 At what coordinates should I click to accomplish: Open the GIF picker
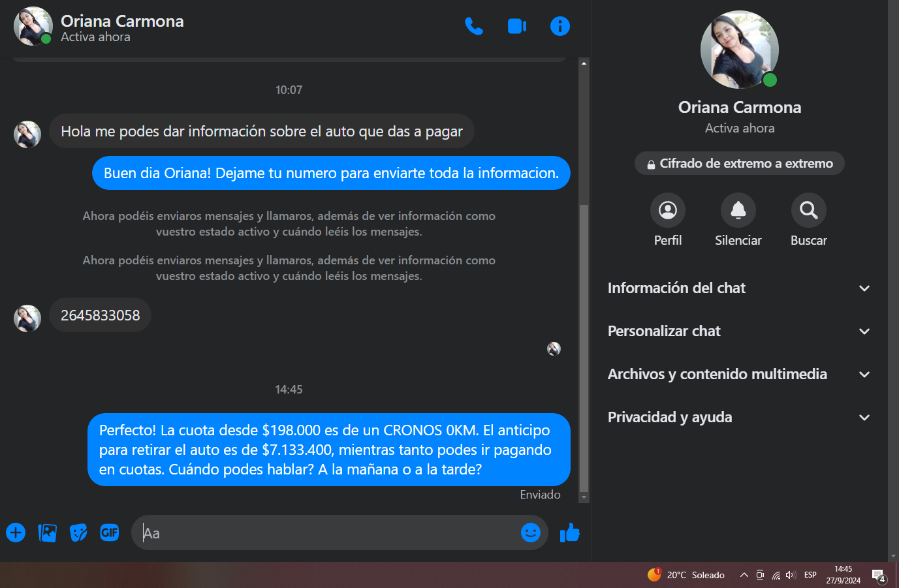(x=110, y=533)
